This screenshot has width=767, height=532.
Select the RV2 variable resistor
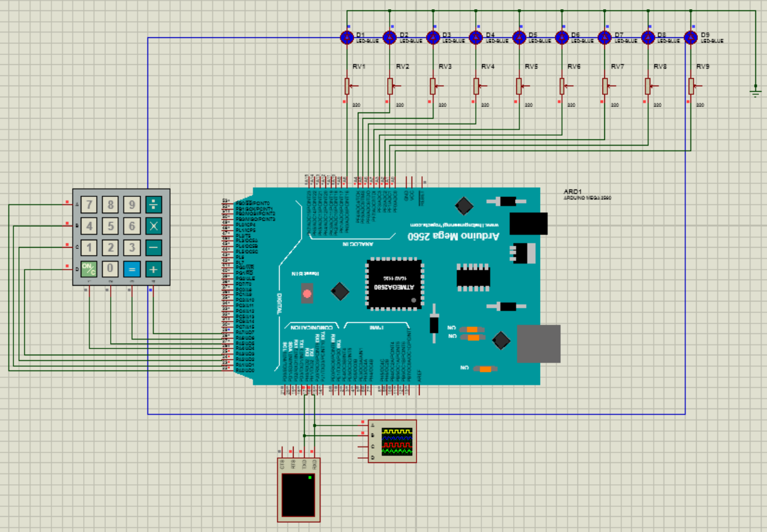[x=390, y=86]
